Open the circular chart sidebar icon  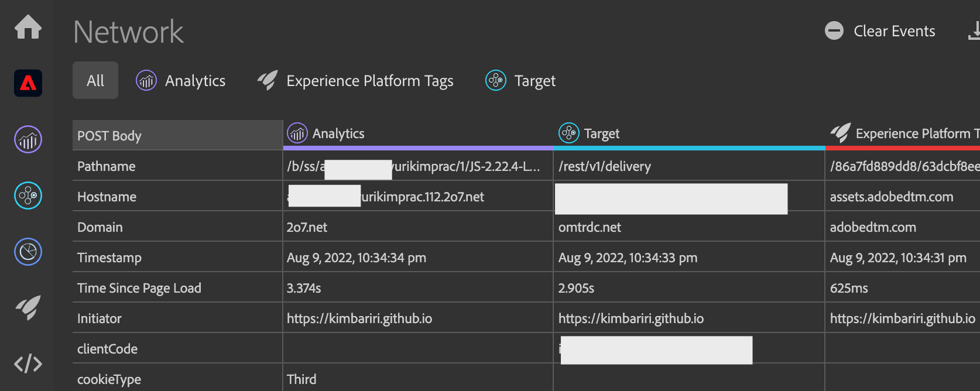[x=28, y=252]
